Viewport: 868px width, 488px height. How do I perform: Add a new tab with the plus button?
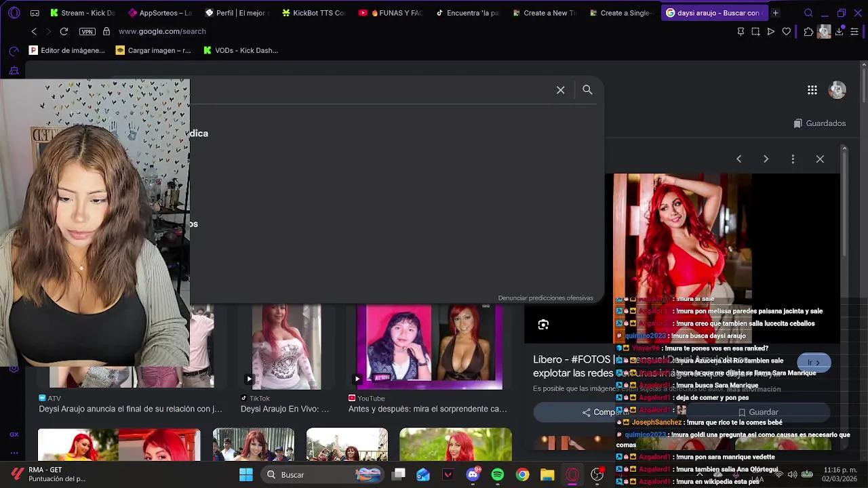tap(775, 13)
